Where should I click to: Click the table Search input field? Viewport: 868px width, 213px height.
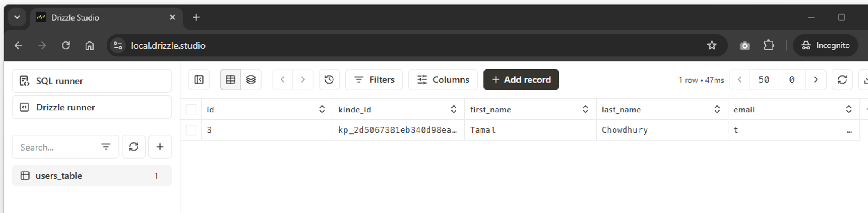(55, 147)
